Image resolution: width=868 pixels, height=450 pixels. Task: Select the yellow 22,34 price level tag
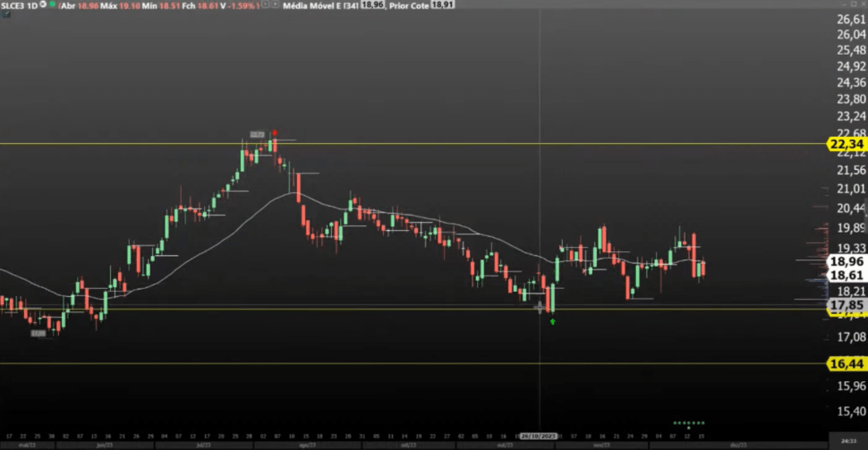847,144
